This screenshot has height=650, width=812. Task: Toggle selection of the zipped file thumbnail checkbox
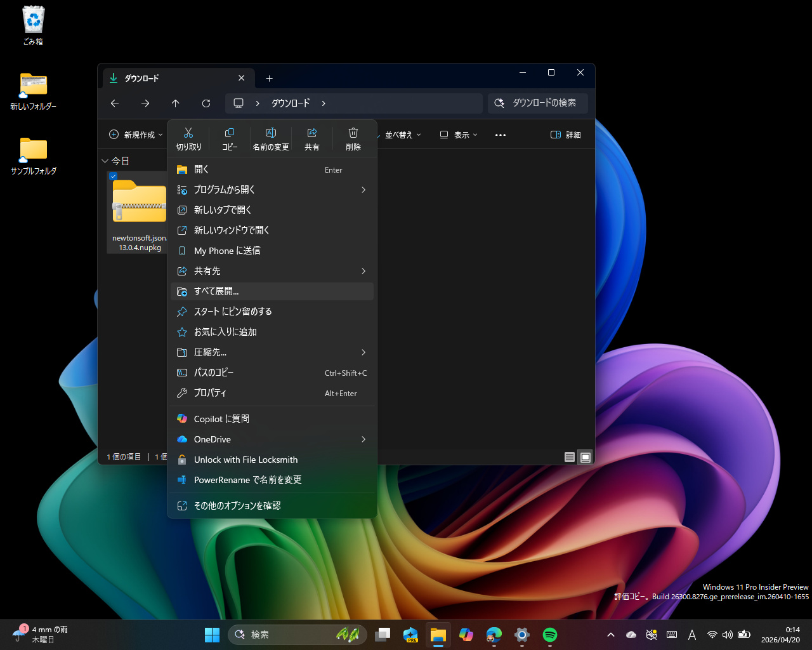[114, 176]
